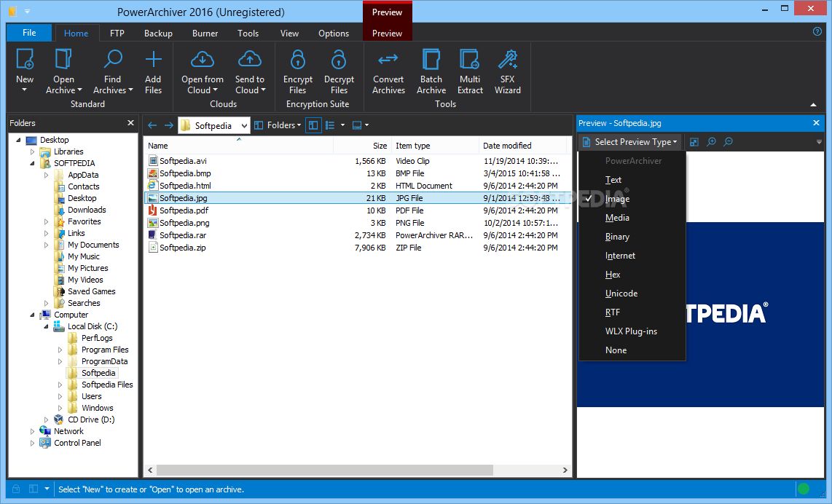Click the Multi Extract icon

click(x=470, y=59)
